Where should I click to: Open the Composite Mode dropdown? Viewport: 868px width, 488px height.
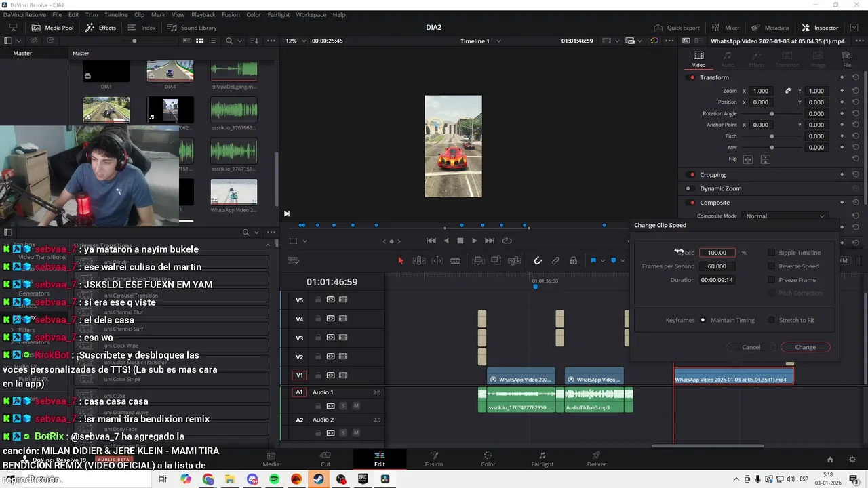tap(785, 216)
